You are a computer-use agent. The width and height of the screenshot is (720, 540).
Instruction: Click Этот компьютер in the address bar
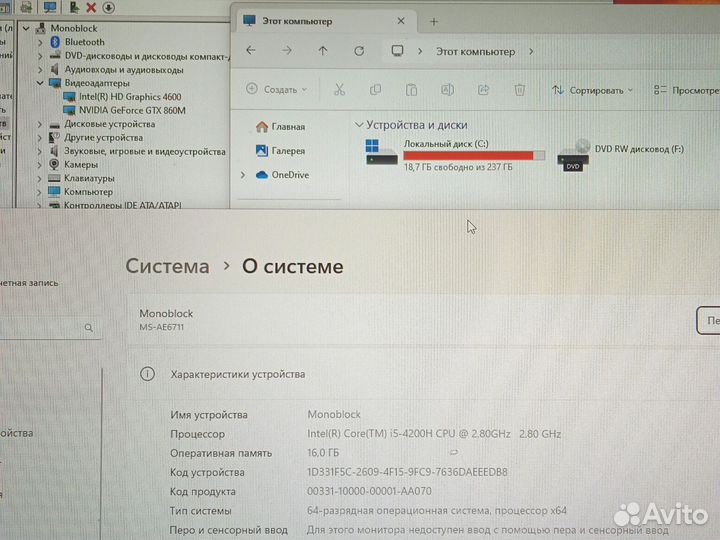(x=475, y=51)
